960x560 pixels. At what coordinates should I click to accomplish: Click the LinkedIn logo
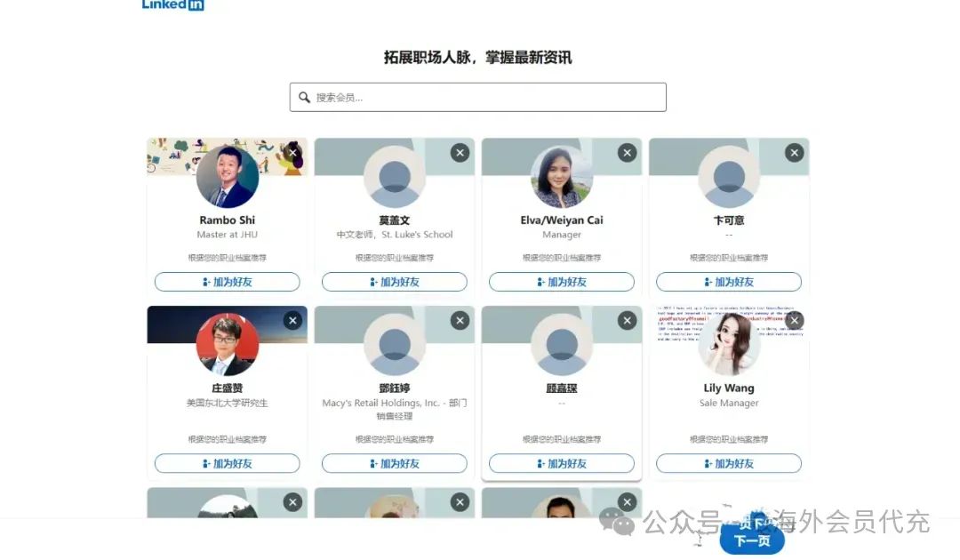[172, 5]
